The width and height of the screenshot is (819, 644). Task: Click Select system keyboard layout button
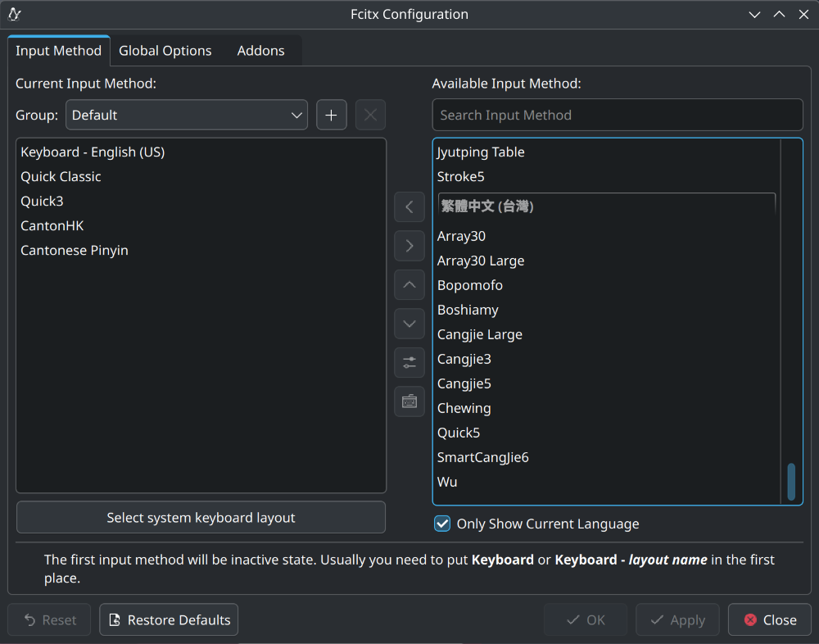(201, 518)
